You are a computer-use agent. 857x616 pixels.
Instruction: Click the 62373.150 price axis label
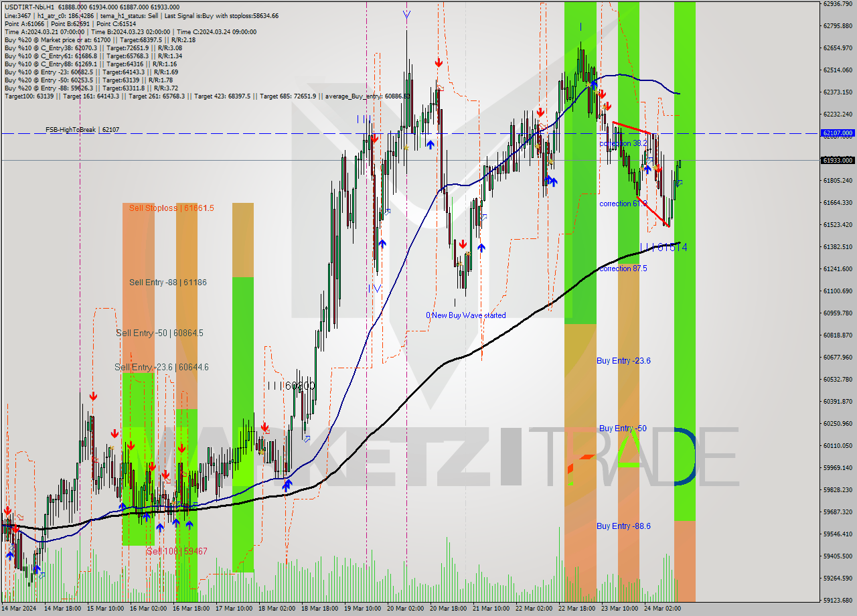[x=837, y=92]
